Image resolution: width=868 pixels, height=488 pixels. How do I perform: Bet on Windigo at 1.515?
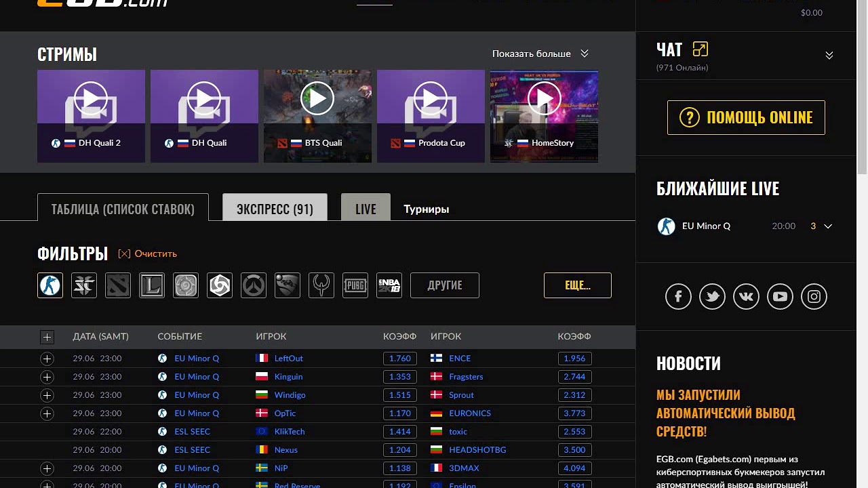(401, 395)
